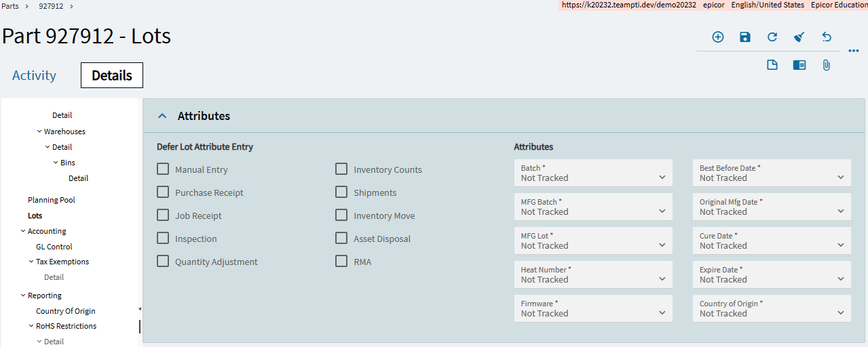Tick the Inventory Counts checkbox
Screen dimensions: 868x347
[x=341, y=169]
